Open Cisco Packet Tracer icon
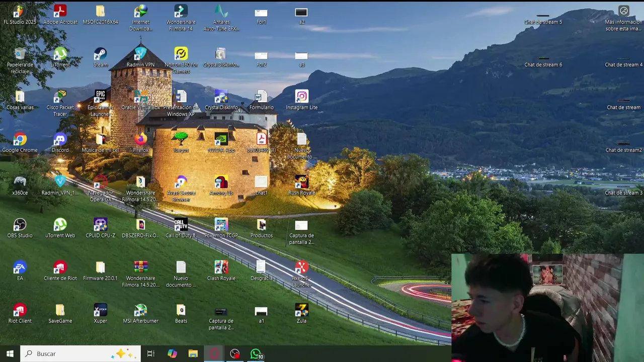This screenshot has height=362, width=644. pyautogui.click(x=60, y=97)
